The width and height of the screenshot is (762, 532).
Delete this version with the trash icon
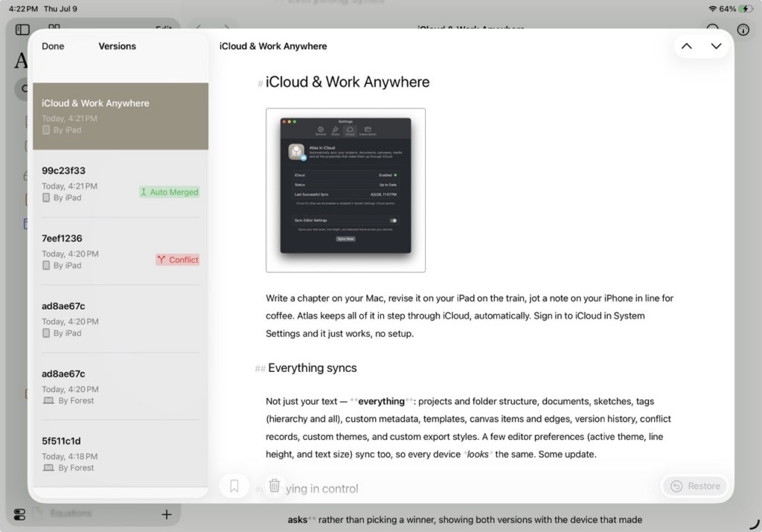click(274, 485)
